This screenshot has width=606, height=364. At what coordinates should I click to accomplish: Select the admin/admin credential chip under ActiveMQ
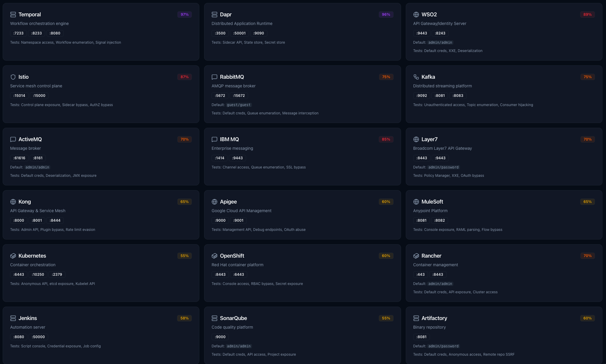coord(37,167)
